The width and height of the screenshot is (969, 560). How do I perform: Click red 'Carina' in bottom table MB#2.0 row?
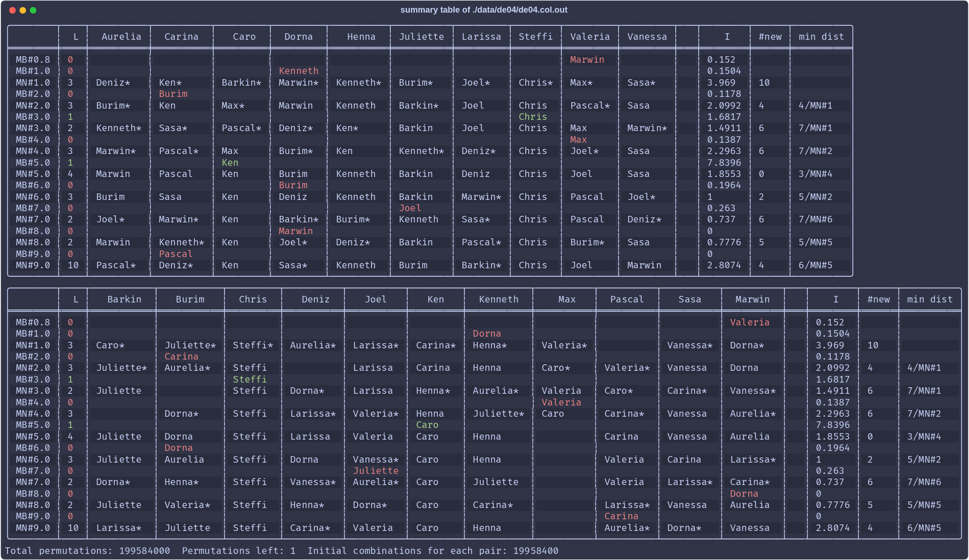pyautogui.click(x=181, y=356)
